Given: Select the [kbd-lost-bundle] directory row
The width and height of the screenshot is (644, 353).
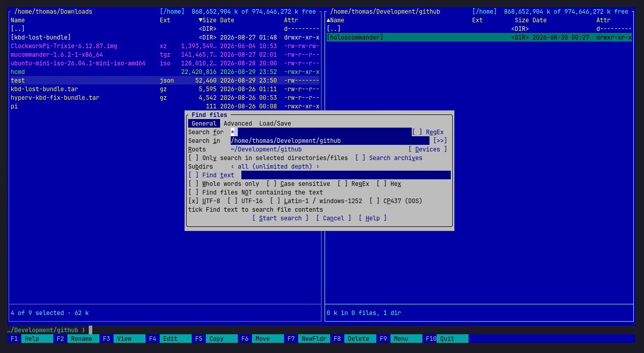Looking at the screenshot, I should point(165,37).
